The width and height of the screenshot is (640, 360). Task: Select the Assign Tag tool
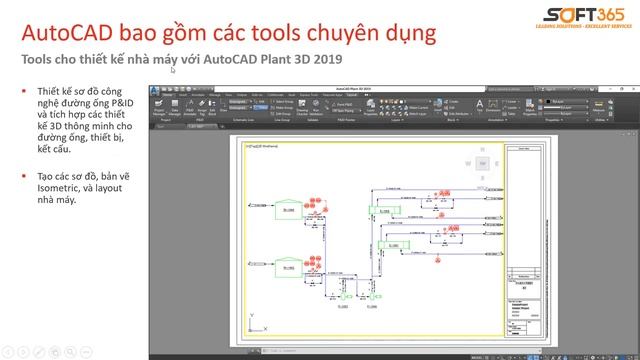202,107
